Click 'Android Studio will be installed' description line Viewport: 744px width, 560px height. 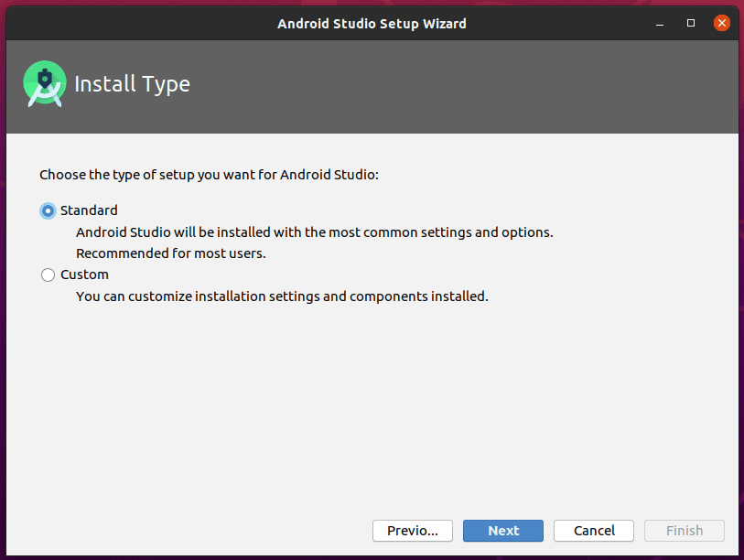(315, 232)
